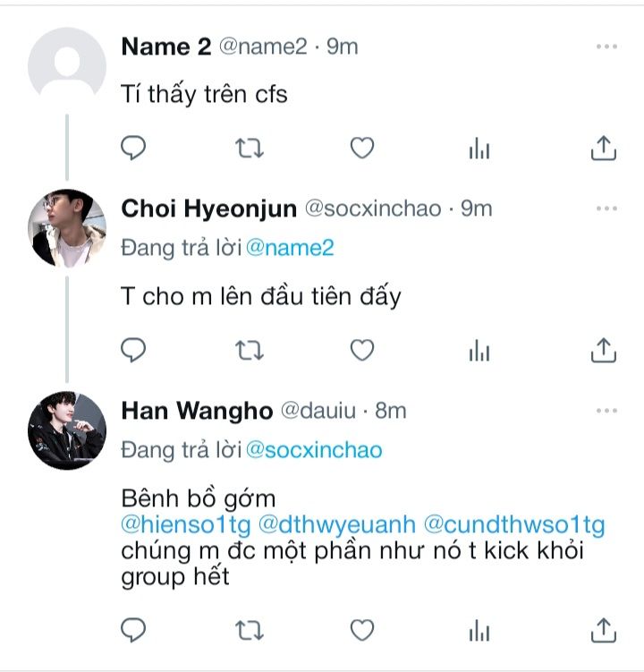The width and height of the screenshot is (644, 672).
Task: Open the @hienso1tg mention link
Action: click(185, 524)
